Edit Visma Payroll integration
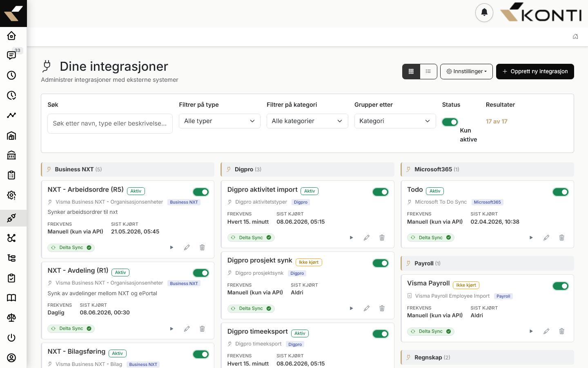Screen dimensions: 588x368 tap(546, 331)
